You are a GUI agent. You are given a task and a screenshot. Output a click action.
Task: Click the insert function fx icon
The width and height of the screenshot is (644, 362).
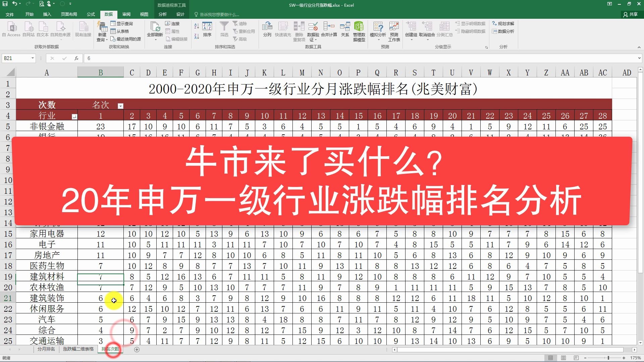coord(76,58)
